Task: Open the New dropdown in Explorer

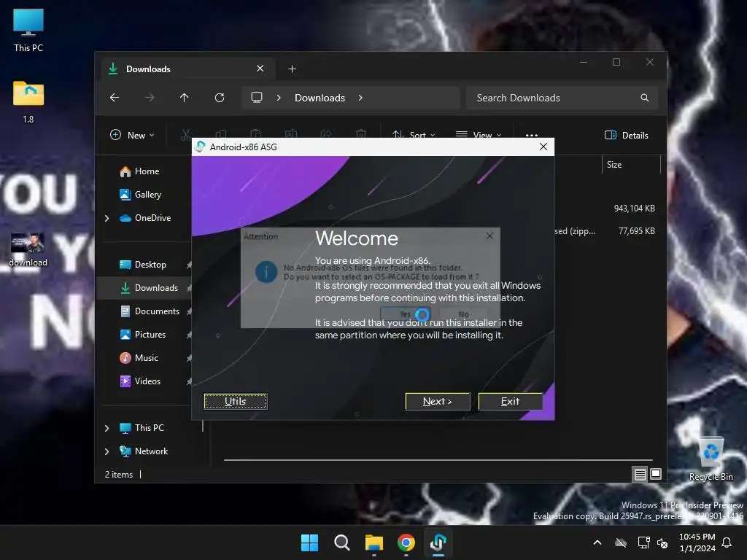Action: pos(132,135)
